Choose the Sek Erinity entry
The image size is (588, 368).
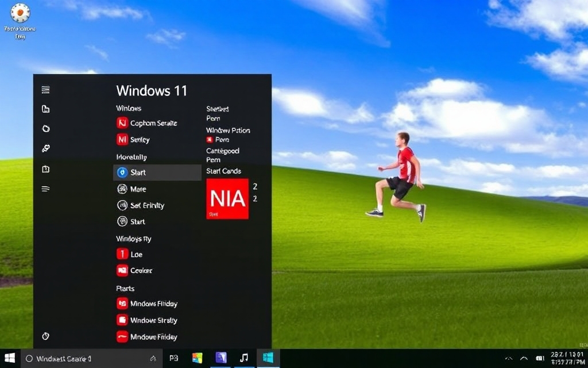click(x=141, y=205)
